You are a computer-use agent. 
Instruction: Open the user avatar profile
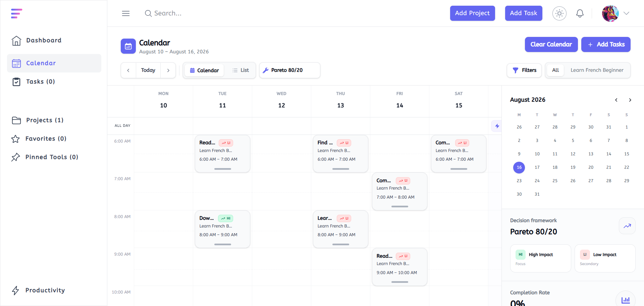pos(610,13)
